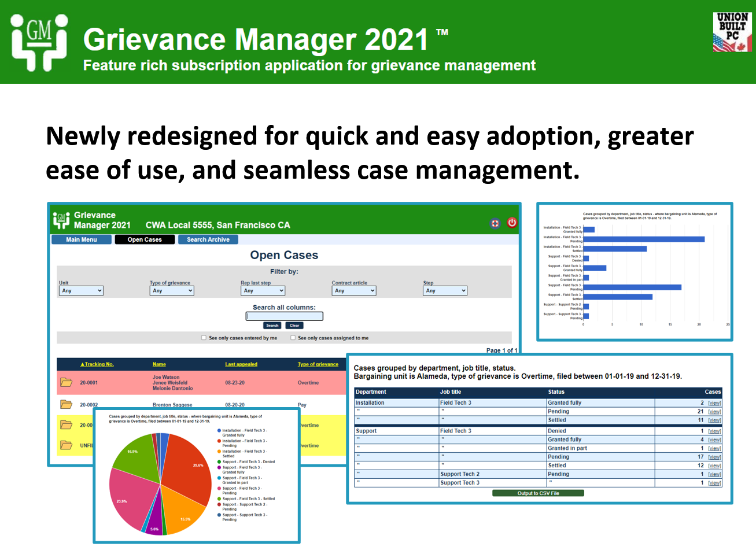This screenshot has width=756, height=554.
Task: Click the Grievance Manager GM logo icon
Action: point(61,220)
